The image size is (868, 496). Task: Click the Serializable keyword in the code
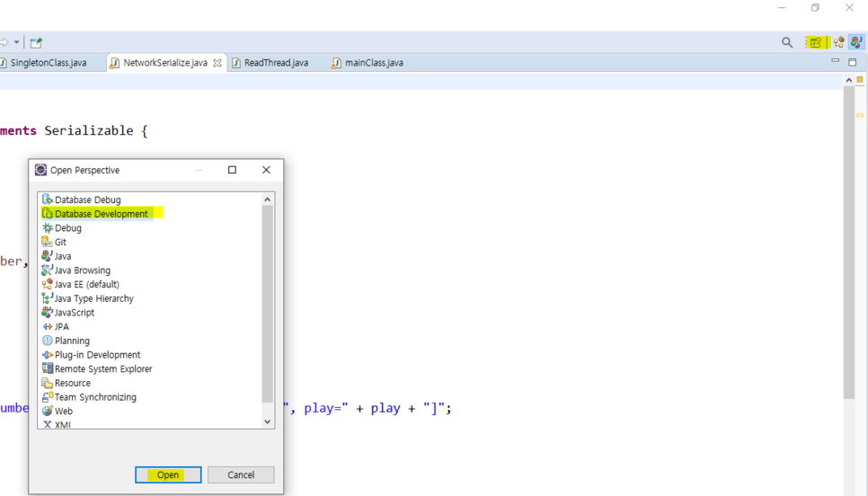[89, 130]
